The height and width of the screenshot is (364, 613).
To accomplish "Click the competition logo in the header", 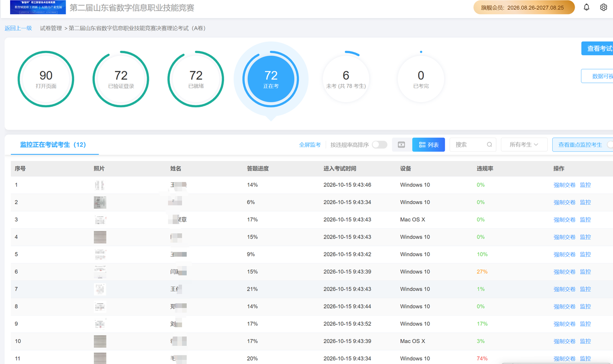I will click(38, 7).
